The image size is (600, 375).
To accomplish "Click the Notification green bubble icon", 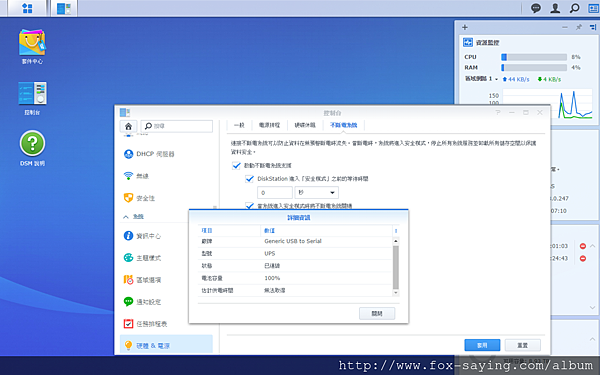I will click(128, 302).
